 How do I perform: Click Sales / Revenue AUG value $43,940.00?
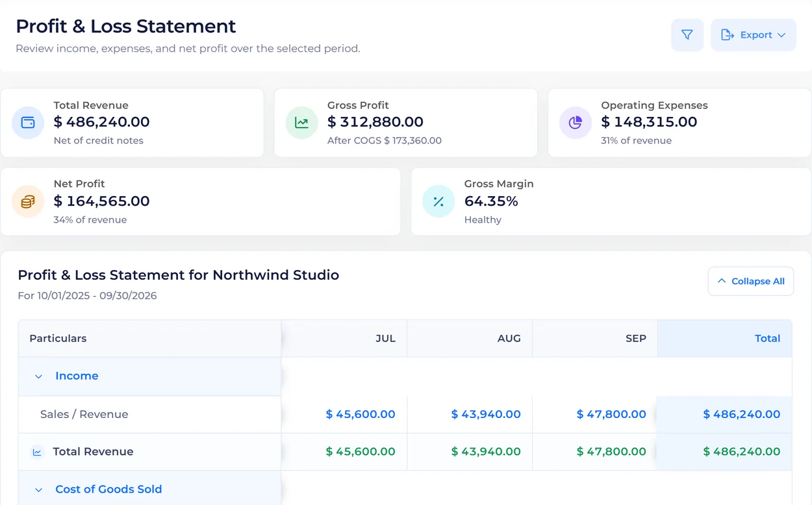click(486, 414)
